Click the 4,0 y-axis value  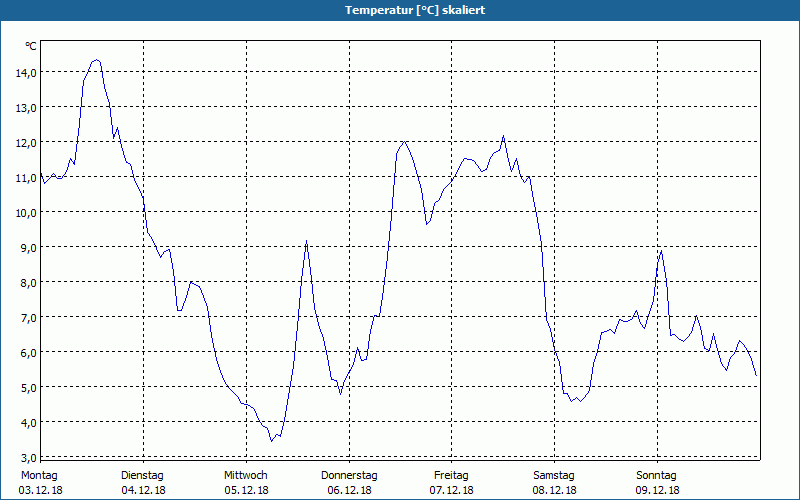point(28,423)
